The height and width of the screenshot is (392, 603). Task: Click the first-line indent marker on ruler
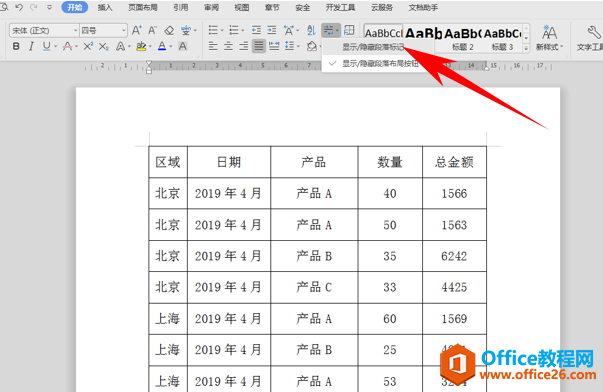pos(149,64)
